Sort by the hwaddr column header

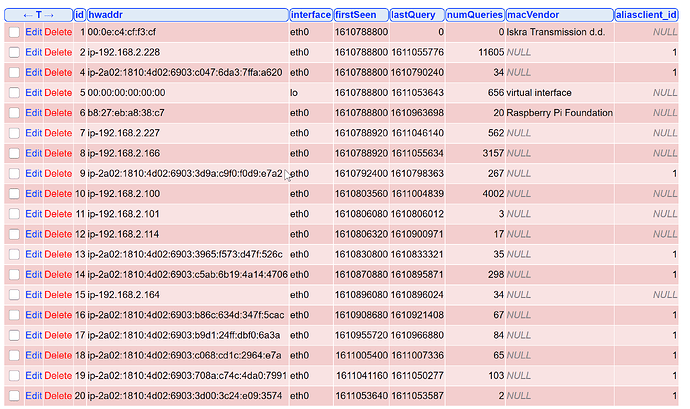coord(108,15)
